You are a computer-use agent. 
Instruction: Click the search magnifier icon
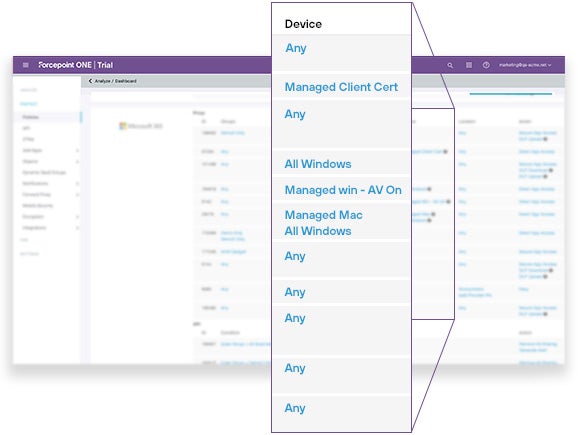pyautogui.click(x=450, y=65)
